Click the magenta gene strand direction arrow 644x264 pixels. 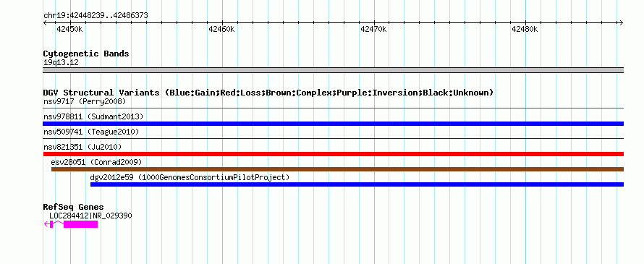46,224
